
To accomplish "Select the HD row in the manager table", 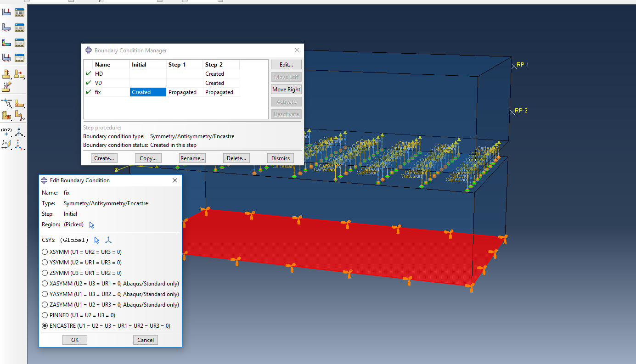I will click(99, 73).
